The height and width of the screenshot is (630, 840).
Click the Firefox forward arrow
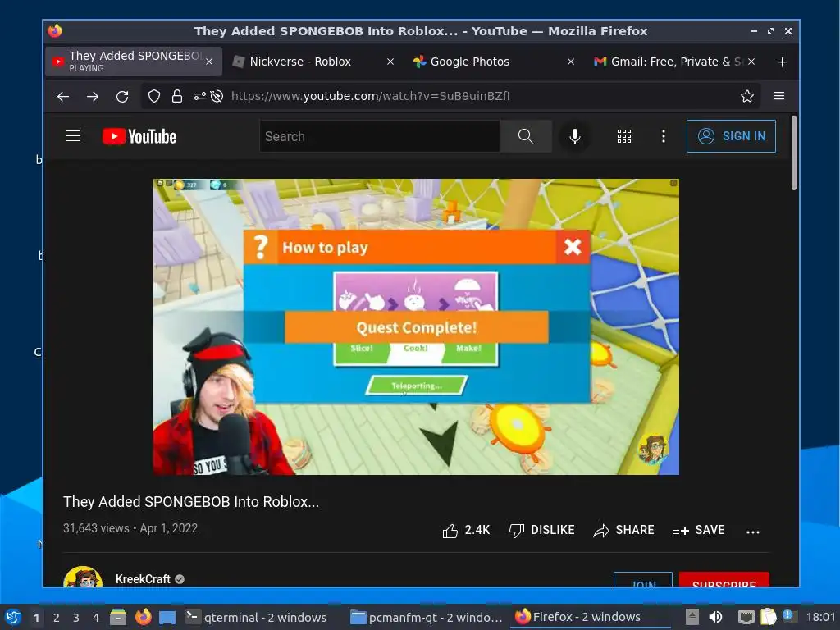pos(93,97)
